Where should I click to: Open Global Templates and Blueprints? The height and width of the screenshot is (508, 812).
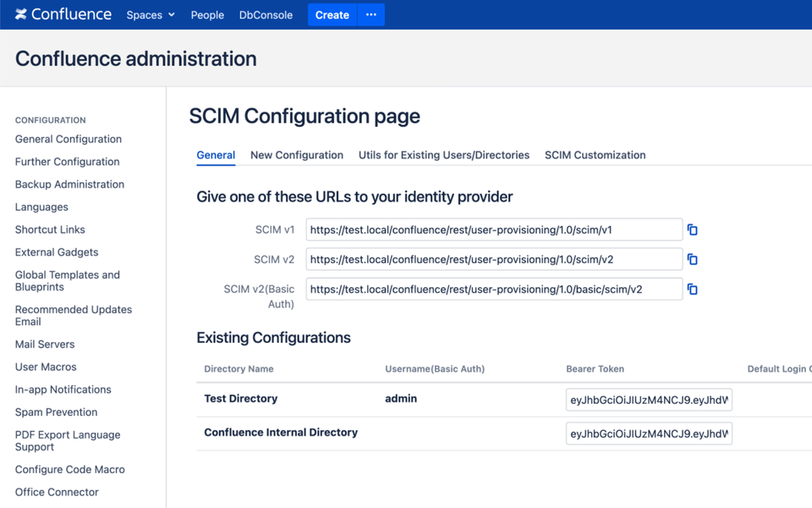(x=68, y=281)
